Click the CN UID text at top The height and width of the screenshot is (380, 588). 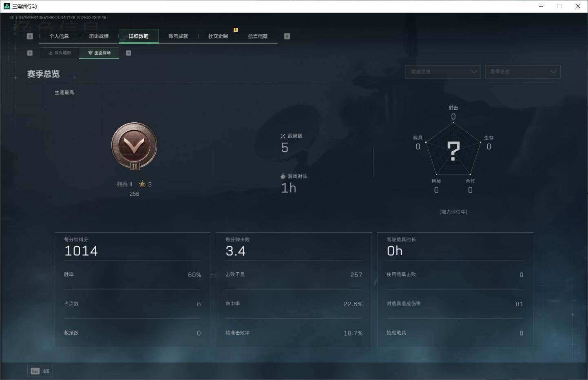[x=58, y=18]
